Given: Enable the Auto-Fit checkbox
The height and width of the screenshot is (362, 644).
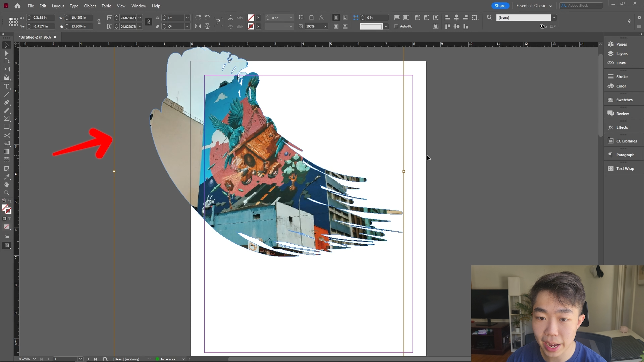Looking at the screenshot, I should click(396, 26).
